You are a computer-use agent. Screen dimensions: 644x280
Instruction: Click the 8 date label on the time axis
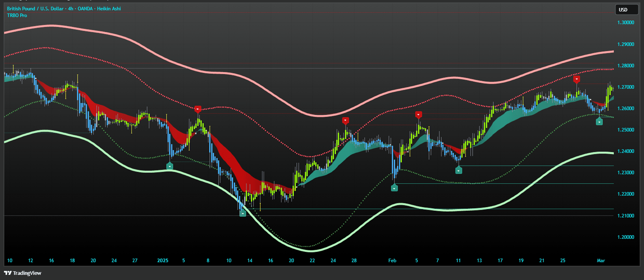tap(208, 261)
